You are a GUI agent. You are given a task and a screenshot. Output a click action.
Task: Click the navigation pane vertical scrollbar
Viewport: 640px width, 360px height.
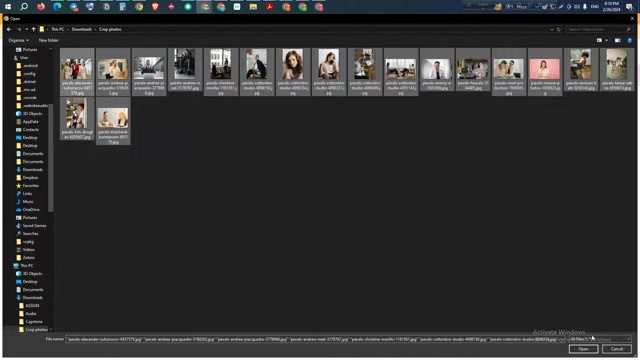click(x=51, y=158)
